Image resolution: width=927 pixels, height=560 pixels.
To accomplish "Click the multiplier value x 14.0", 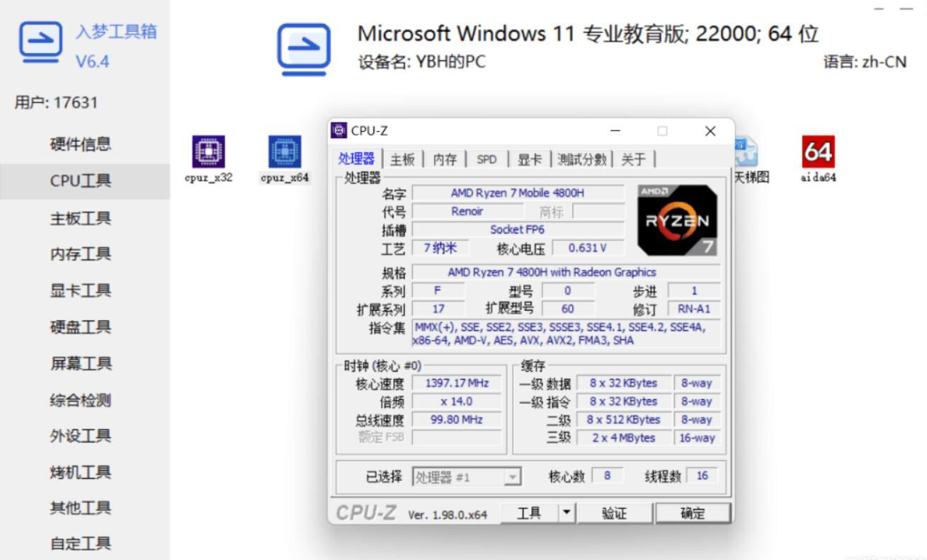I will click(457, 401).
